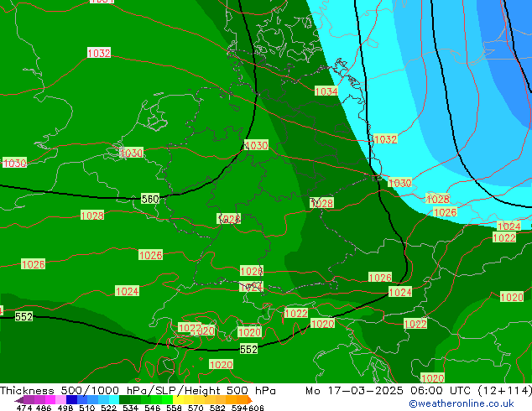Click the 'Thickness 500/1000 hPa/SLP/Height 500 hPa' title
This screenshot has height=411, width=532.
138,391
